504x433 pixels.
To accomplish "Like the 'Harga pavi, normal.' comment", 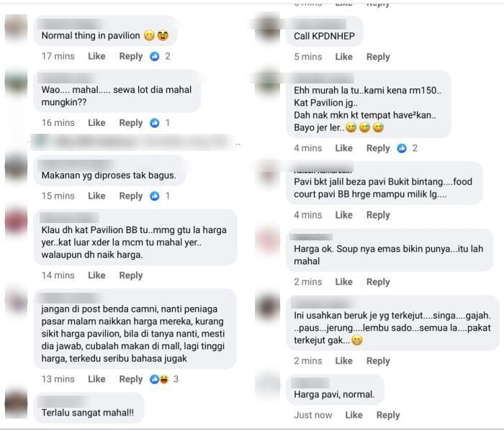I will 354,415.
